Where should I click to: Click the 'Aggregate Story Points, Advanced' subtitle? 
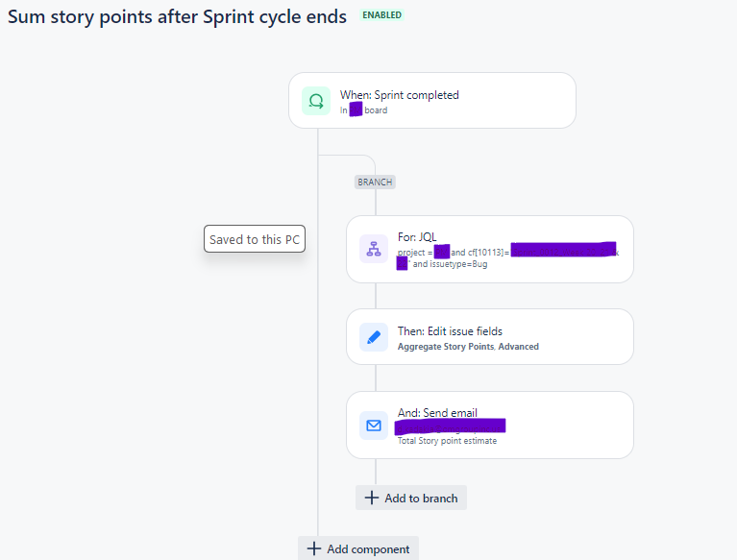point(468,347)
